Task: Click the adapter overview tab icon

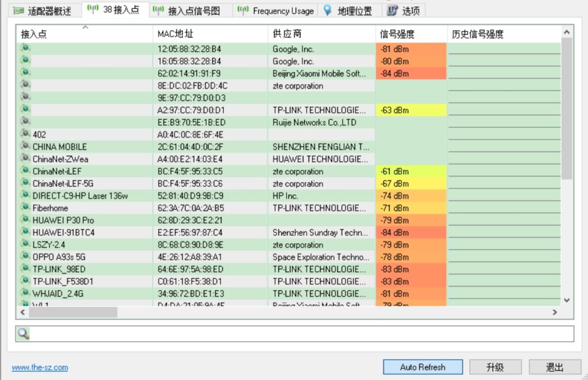Action: pos(19,11)
